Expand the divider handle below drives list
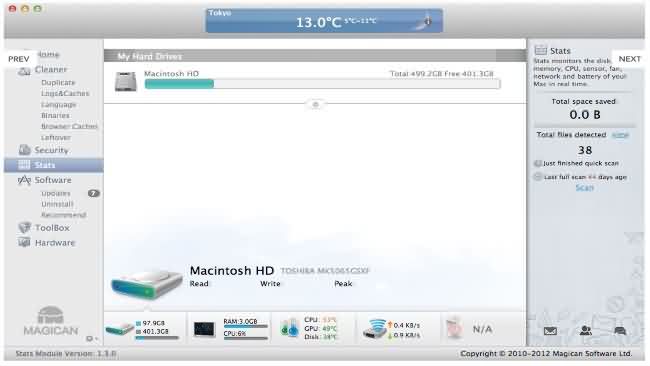Screen dimensions: 650x366 pyautogui.click(x=315, y=104)
